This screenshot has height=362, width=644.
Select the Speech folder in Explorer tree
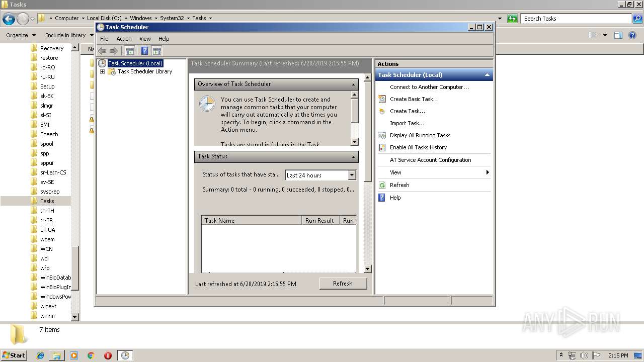click(49, 134)
